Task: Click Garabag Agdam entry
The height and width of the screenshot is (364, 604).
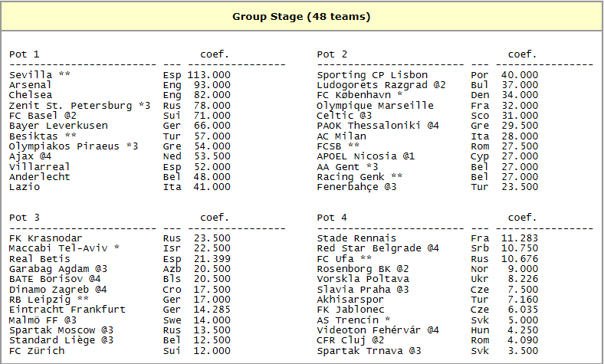Action: (x=58, y=268)
